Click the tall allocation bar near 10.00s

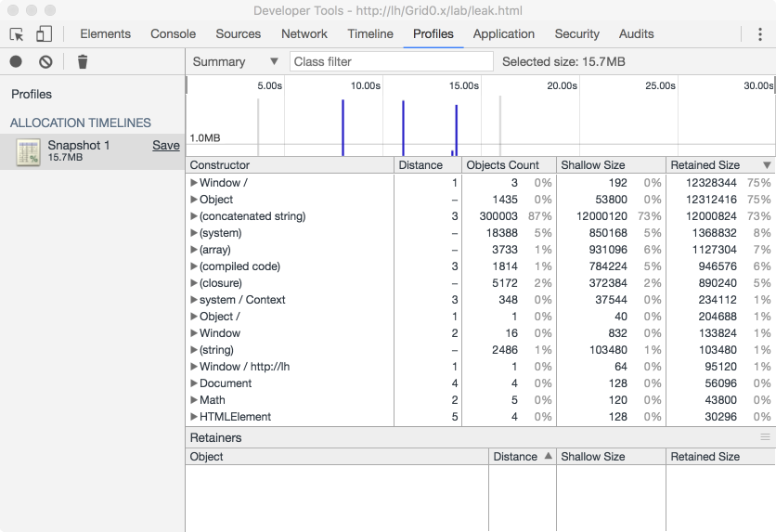point(343,127)
